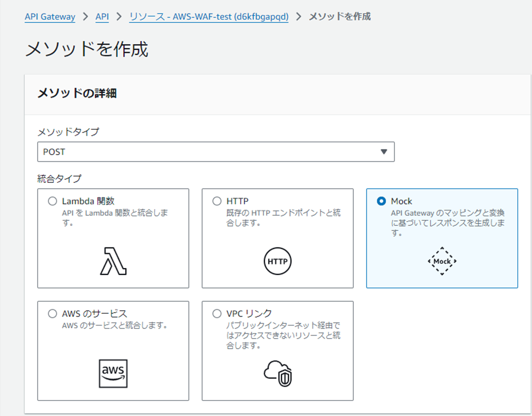Click the Lambda function icon
The width and height of the screenshot is (532, 416).
pos(113,261)
